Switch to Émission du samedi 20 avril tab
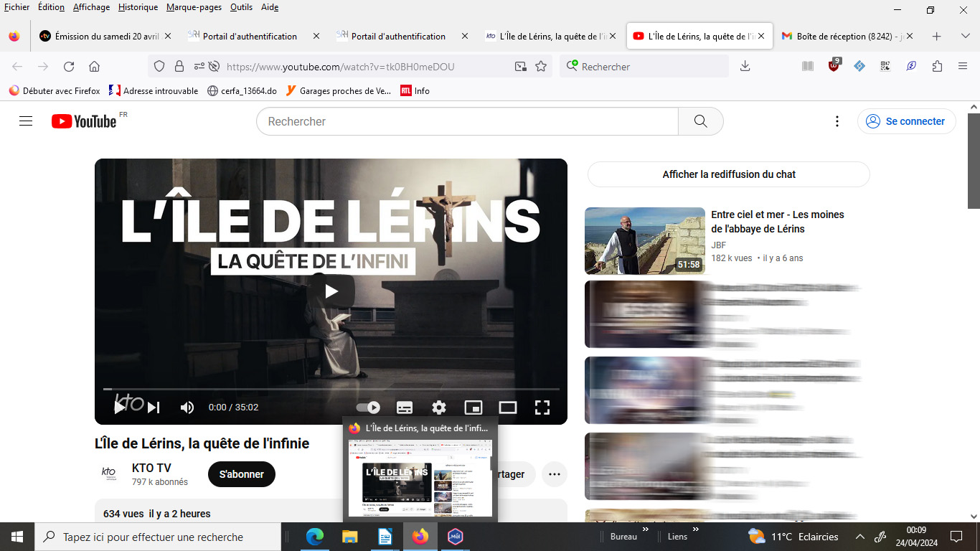Image resolution: width=980 pixels, height=551 pixels. coord(105,36)
